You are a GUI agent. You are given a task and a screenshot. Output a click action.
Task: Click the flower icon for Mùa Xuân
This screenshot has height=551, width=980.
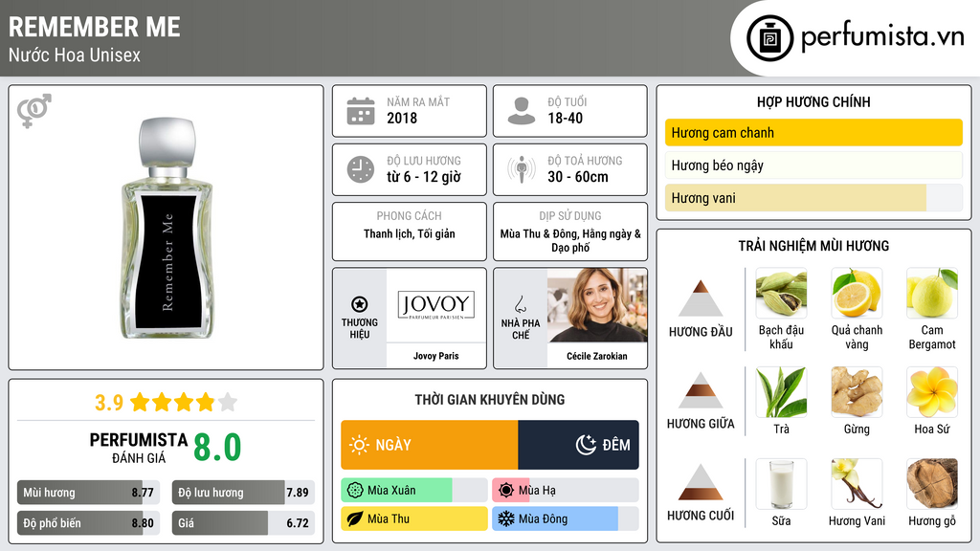355,491
